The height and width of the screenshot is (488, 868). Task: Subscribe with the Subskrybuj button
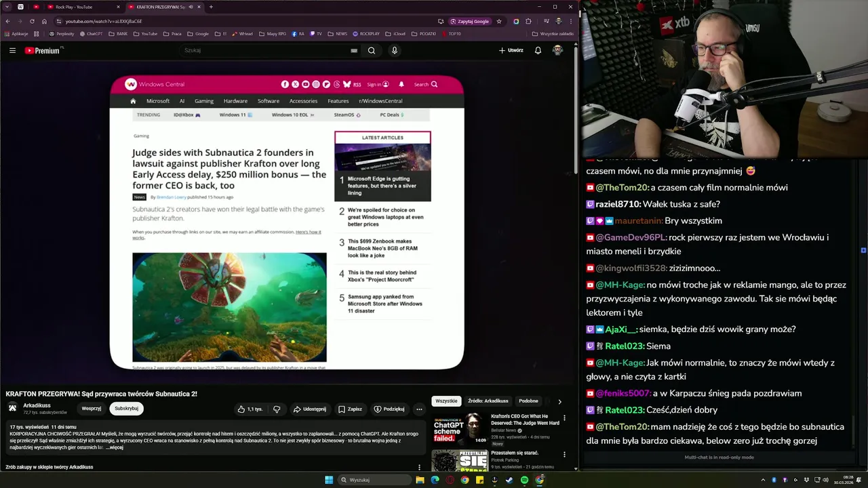pos(126,409)
